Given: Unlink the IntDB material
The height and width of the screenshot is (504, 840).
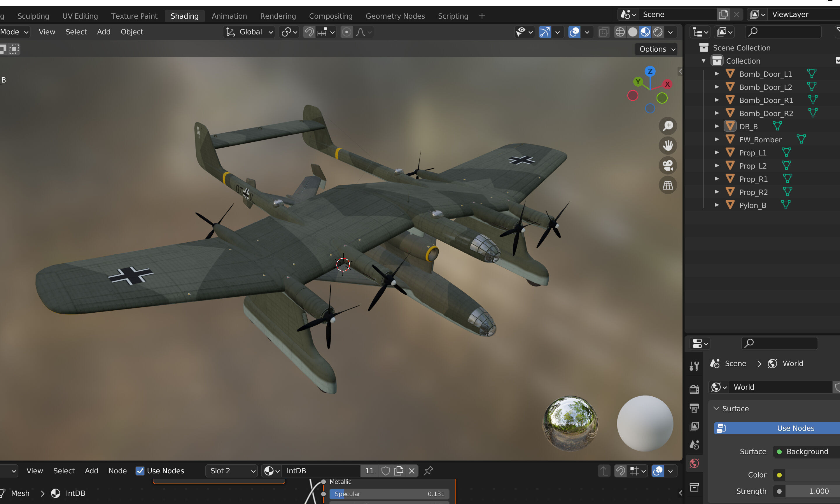Looking at the screenshot, I should [x=412, y=471].
